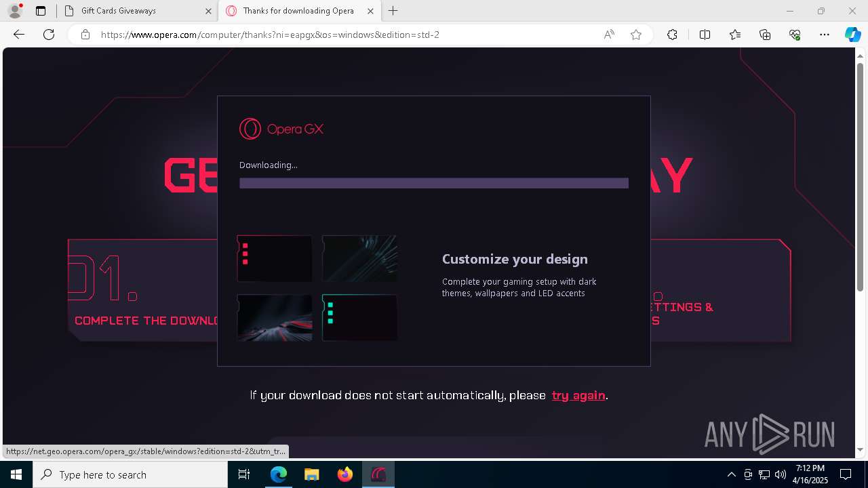The image size is (868, 488).
Task: Click the Downloading... status text
Action: coord(269,165)
